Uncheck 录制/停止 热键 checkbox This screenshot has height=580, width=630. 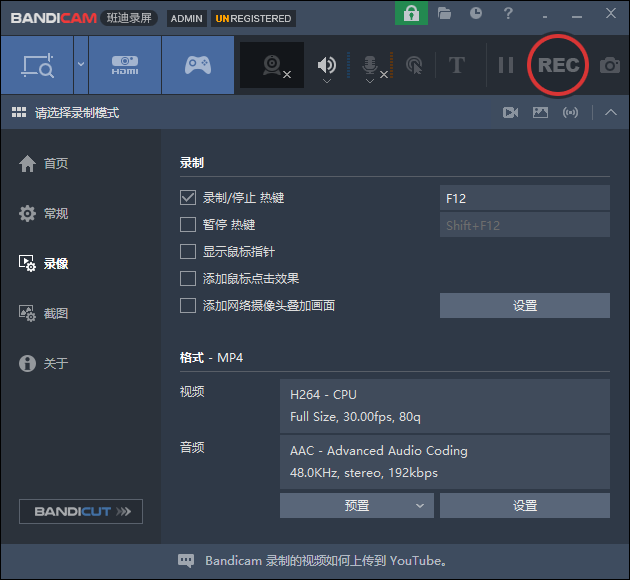click(x=188, y=198)
